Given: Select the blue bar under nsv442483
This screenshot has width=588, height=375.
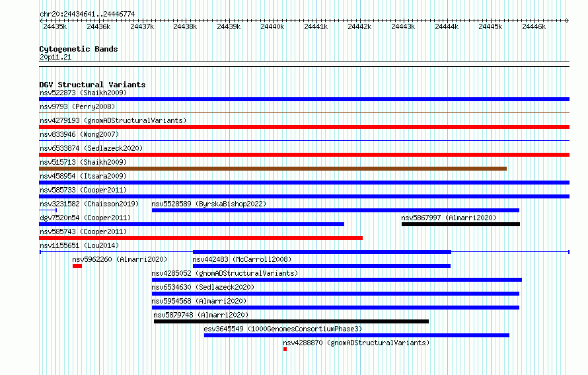Looking at the screenshot, I should pos(322,266).
